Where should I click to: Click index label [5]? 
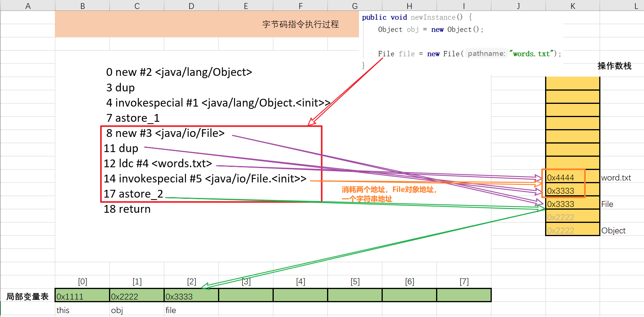(355, 281)
